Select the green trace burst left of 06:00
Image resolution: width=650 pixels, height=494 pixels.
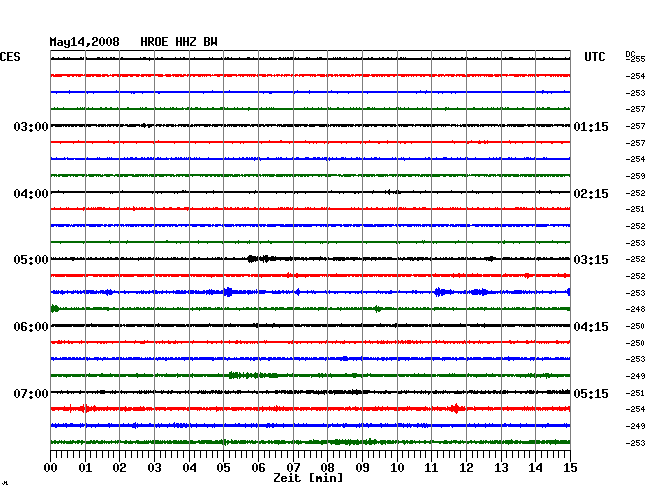[55, 309]
